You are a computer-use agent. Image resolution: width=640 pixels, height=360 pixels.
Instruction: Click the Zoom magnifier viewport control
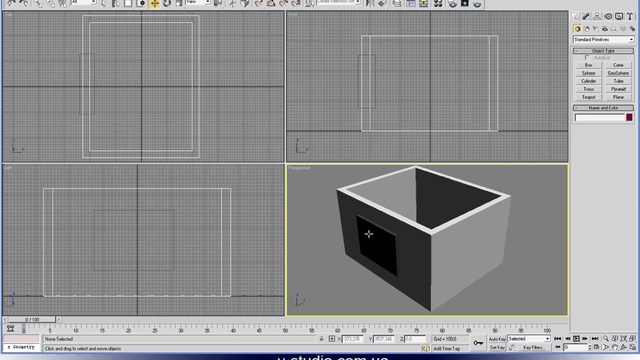(606, 339)
